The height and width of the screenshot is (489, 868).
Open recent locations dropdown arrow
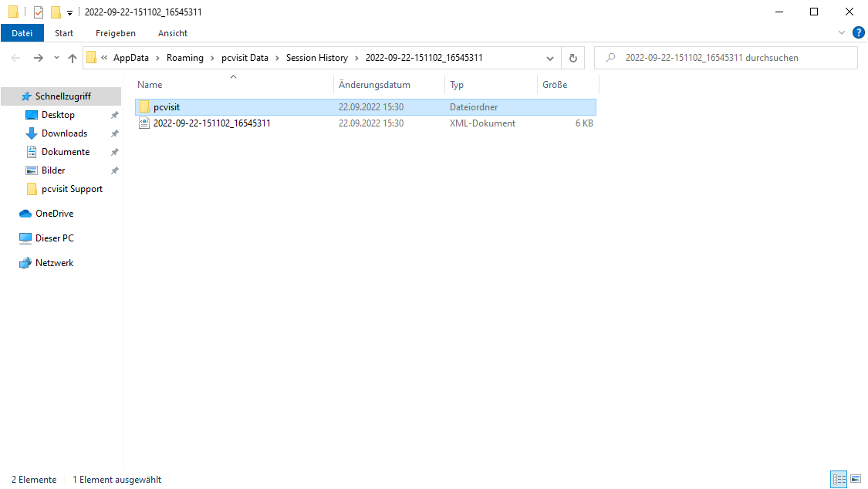click(56, 58)
